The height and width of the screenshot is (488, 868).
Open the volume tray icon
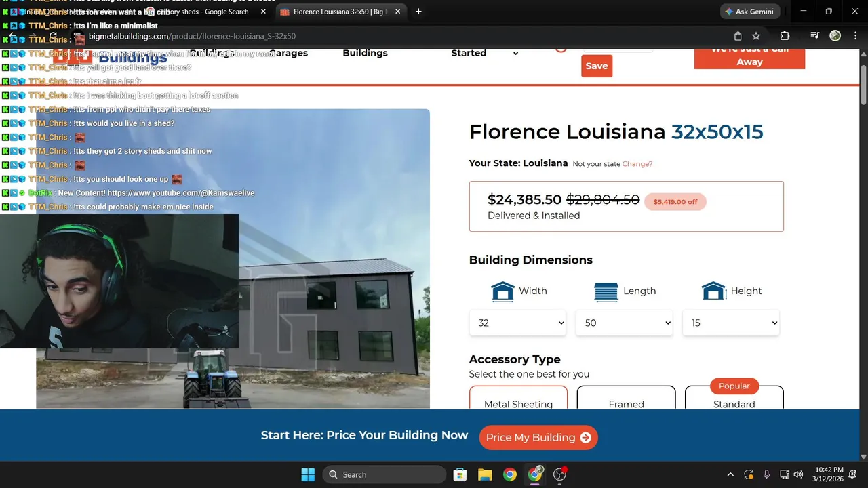pyautogui.click(x=798, y=474)
